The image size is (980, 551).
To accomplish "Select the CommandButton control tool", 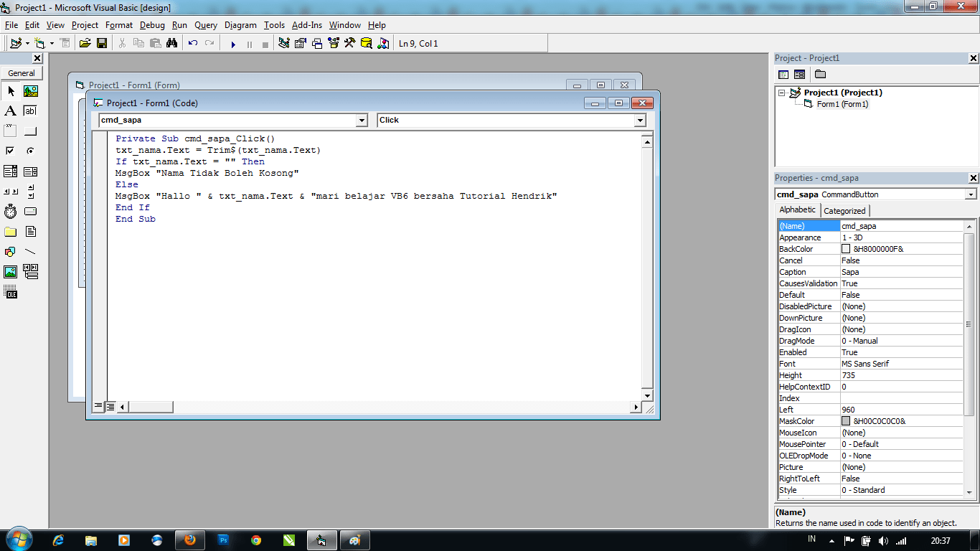I will click(31, 131).
